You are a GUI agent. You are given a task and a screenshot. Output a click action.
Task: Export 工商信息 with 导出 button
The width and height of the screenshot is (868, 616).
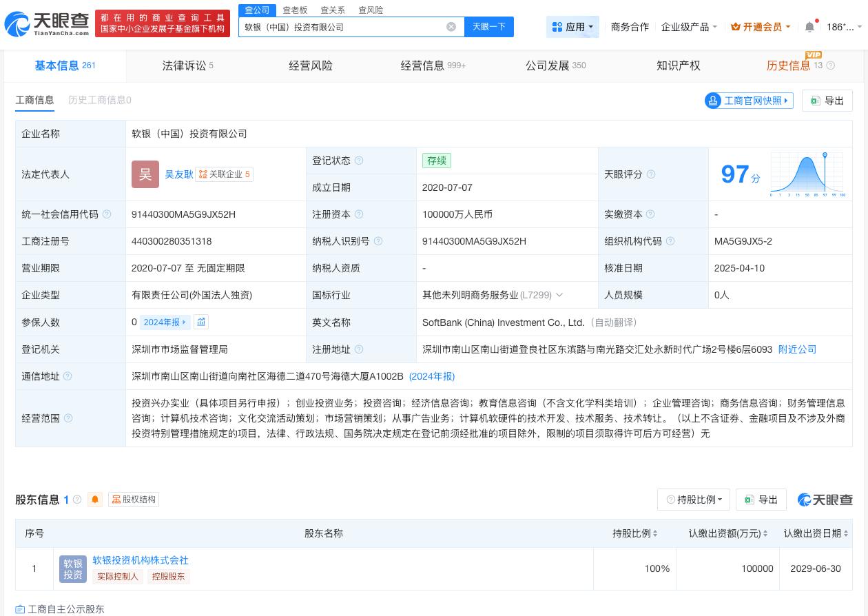827,101
